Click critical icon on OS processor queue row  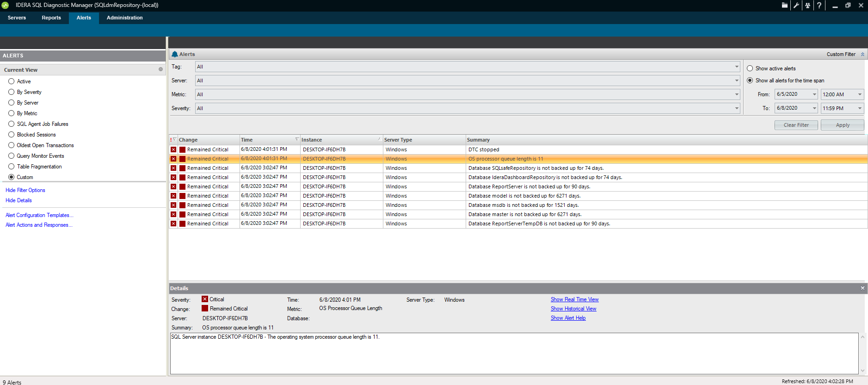[173, 159]
